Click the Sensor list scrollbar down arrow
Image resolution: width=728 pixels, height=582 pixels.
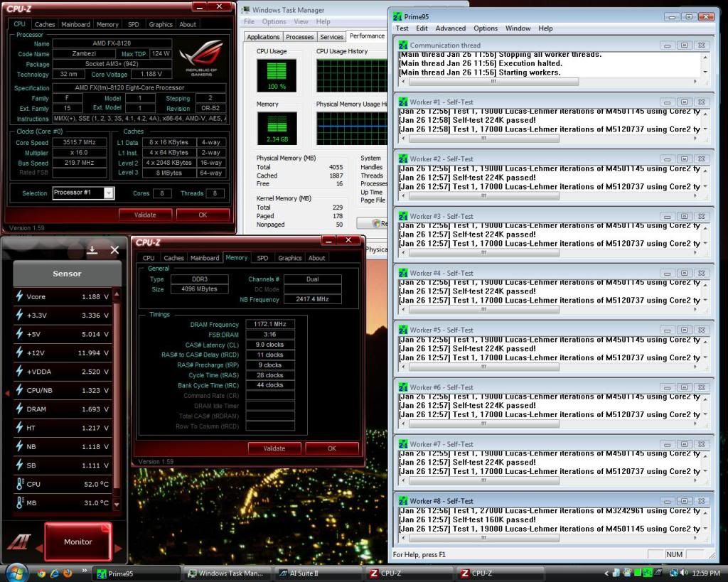tap(117, 505)
